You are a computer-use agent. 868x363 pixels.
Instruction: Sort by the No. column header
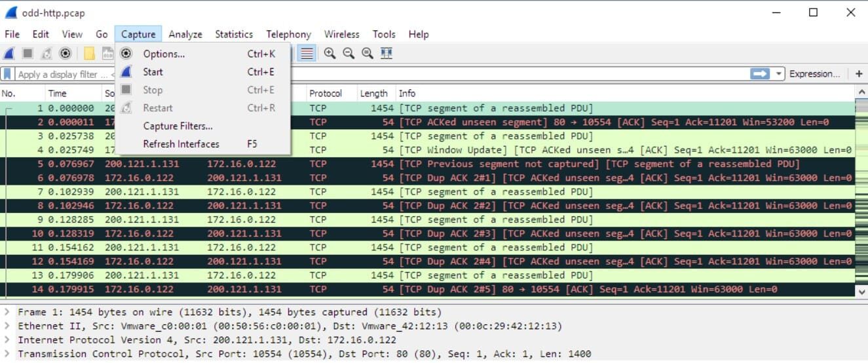[22, 93]
